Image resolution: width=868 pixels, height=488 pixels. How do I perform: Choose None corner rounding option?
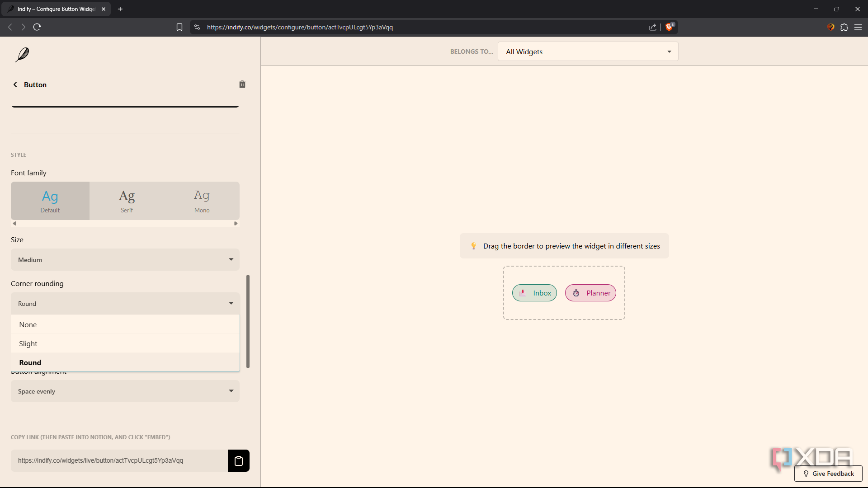125,324
